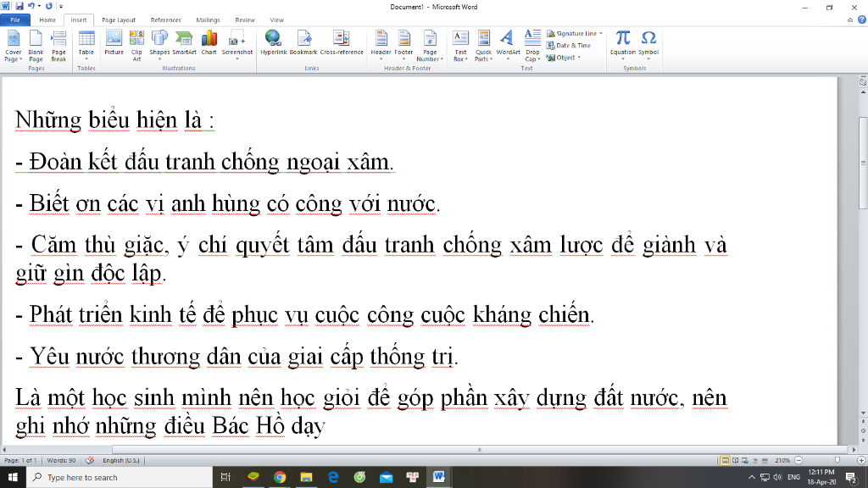This screenshot has width=868, height=488.
Task: Click the Windows search box
Action: tap(119, 477)
